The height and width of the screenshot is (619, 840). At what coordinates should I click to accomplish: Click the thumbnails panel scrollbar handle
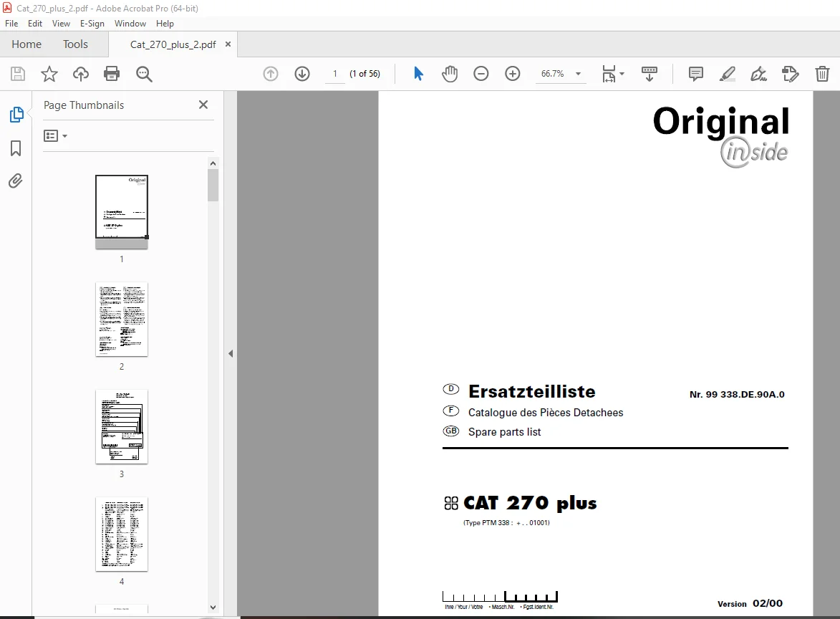click(x=213, y=186)
